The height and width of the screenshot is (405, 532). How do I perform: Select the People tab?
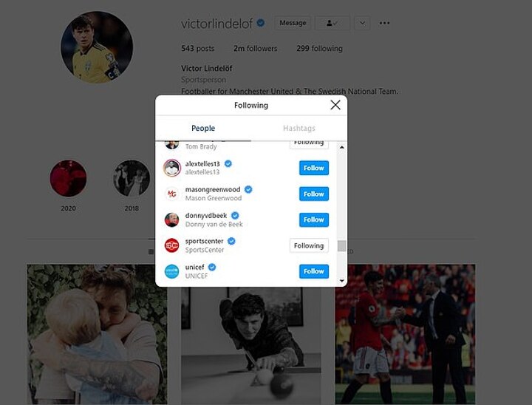(203, 129)
